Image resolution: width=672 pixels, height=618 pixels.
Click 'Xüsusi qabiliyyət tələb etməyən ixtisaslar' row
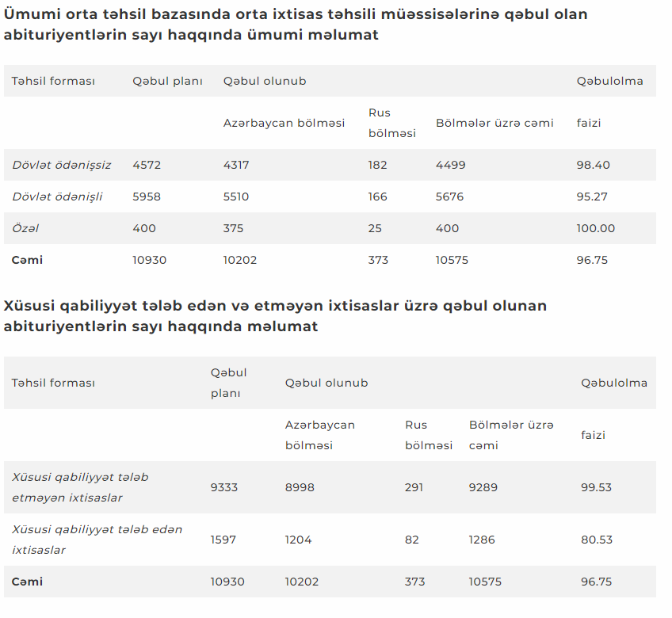pos(330,487)
